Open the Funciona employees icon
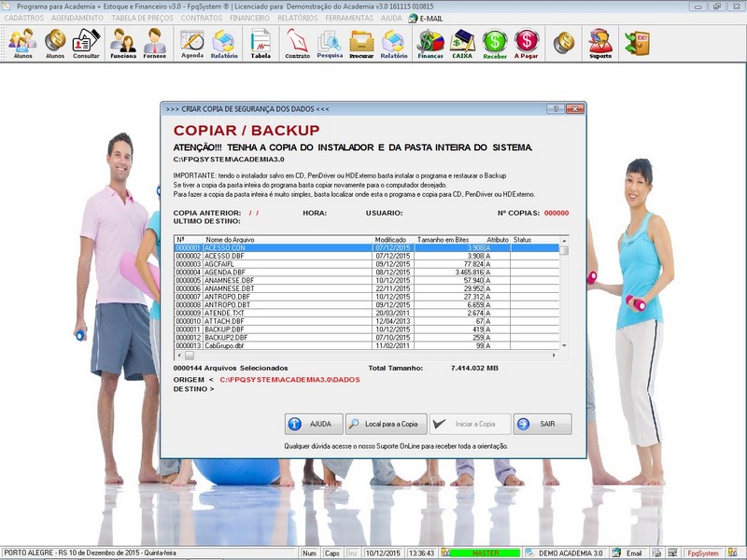This screenshot has height=560, width=747. click(x=123, y=43)
